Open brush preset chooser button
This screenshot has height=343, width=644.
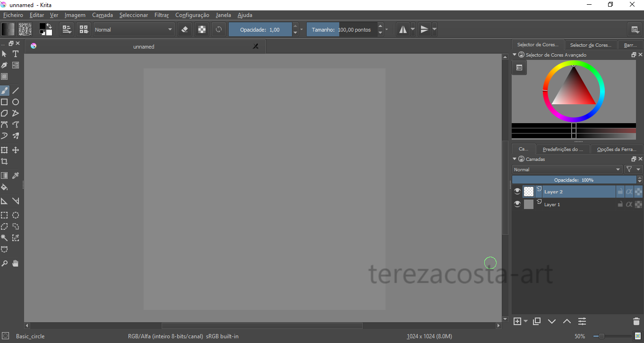[84, 29]
